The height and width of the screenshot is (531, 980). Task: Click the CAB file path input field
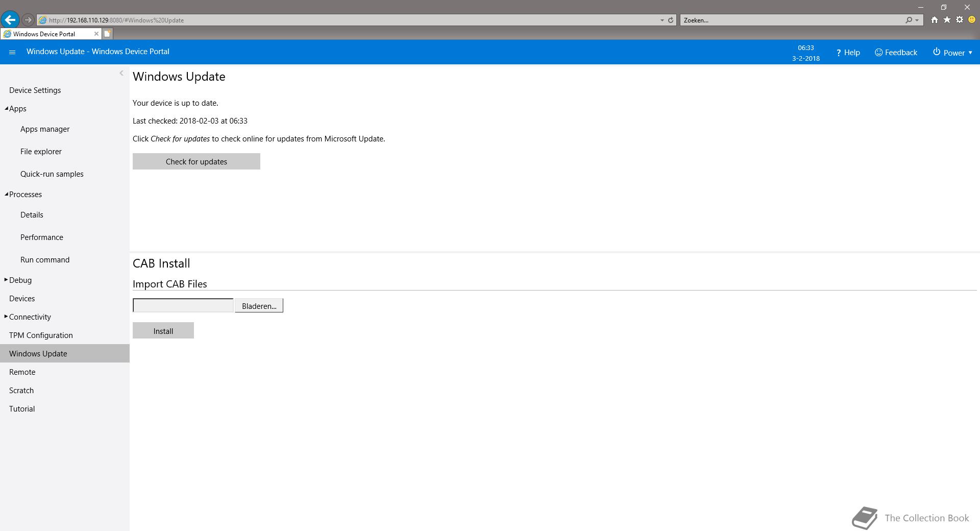(x=183, y=305)
